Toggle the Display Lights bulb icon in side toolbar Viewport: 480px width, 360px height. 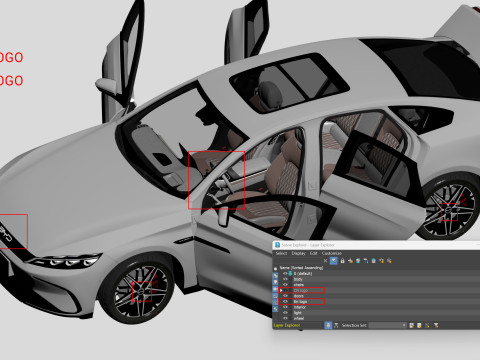pyautogui.click(x=275, y=282)
